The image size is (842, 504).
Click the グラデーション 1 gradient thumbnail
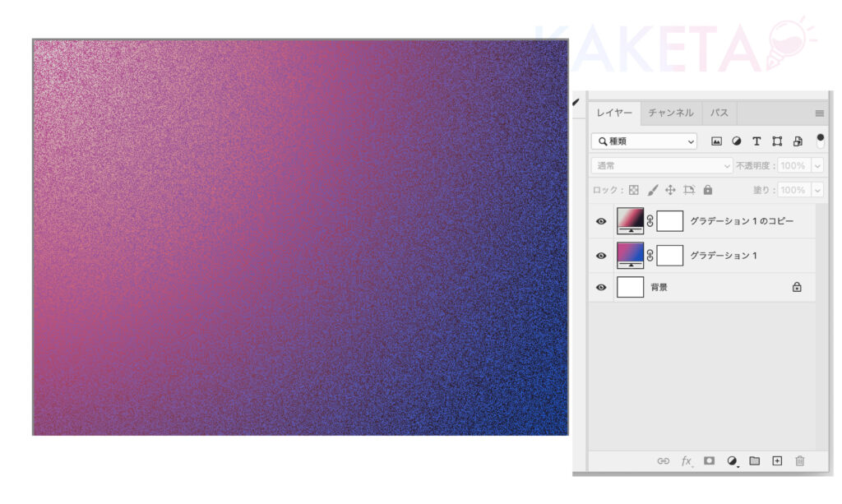pos(631,256)
